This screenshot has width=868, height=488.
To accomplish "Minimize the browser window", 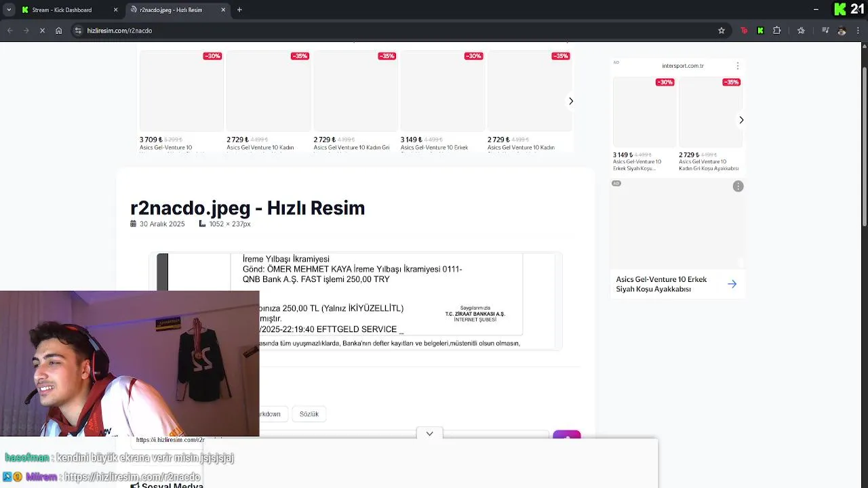I will (x=816, y=9).
